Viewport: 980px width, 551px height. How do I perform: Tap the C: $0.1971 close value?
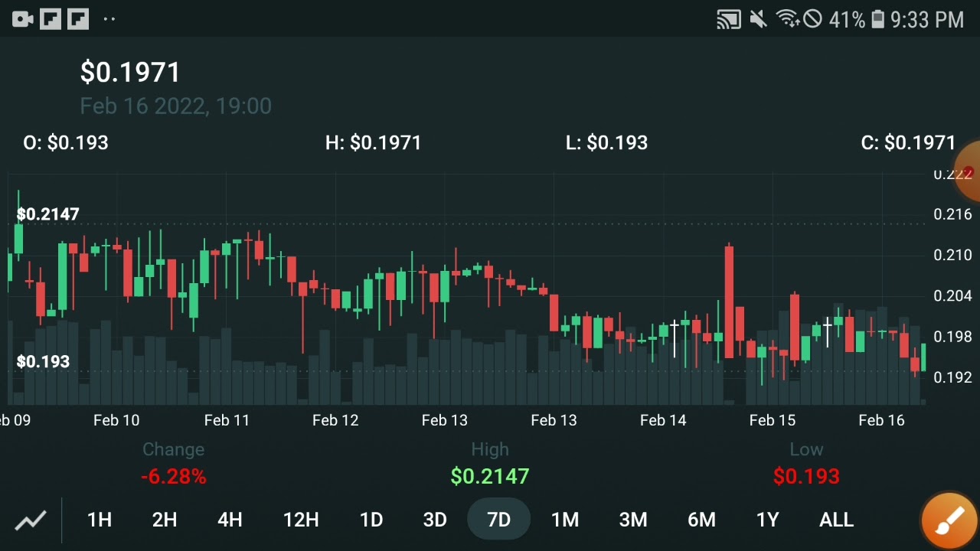(908, 143)
